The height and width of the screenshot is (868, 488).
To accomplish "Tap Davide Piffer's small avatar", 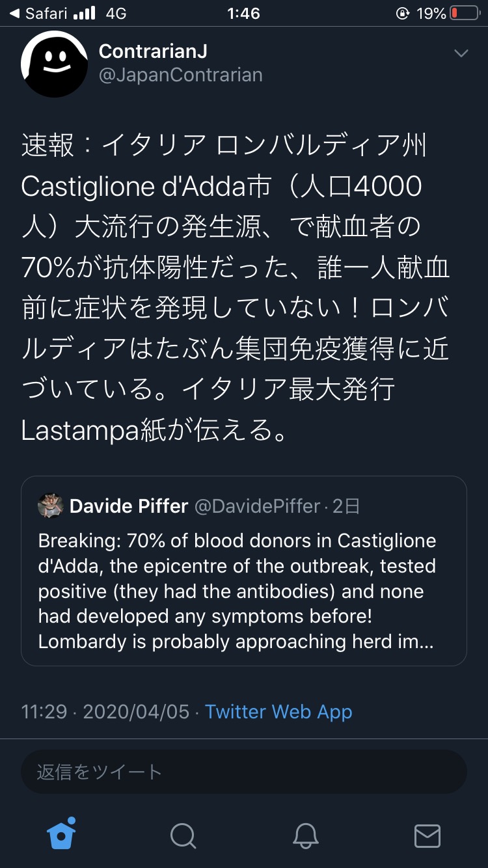I will (x=51, y=506).
